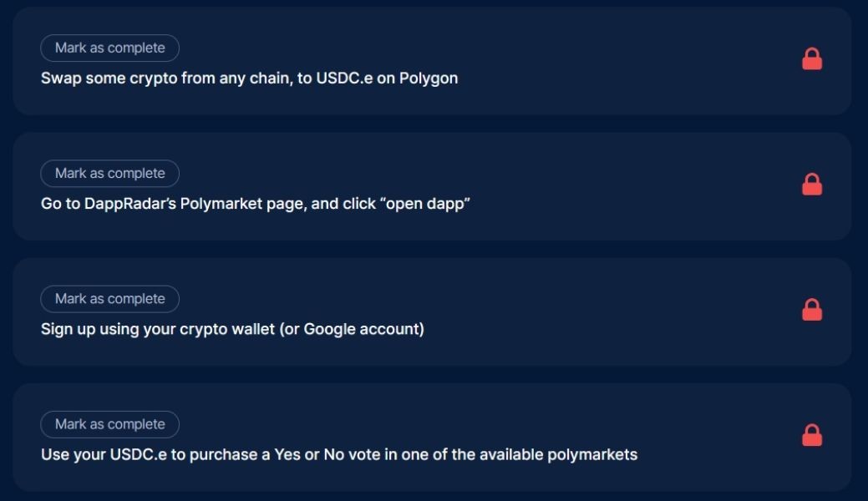The width and height of the screenshot is (868, 501).
Task: Click the "Go to DappRadar's Polymarket page" text
Action: click(x=171, y=204)
